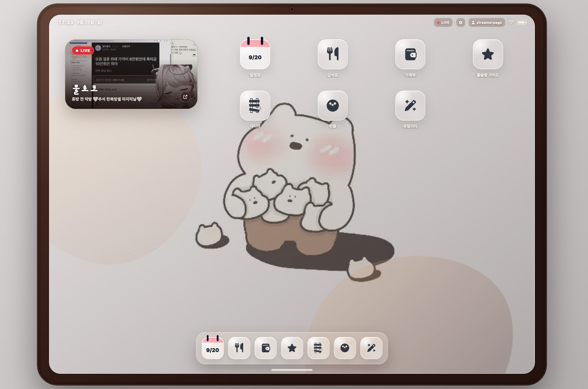Click the red LIVE badge on the stream widget
The image size is (588, 389).
pyautogui.click(x=83, y=50)
